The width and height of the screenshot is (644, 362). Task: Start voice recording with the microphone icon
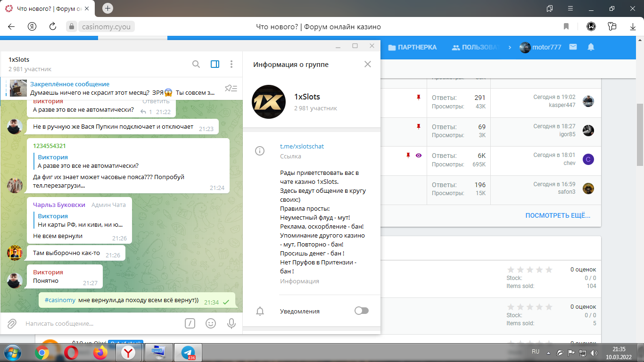tap(231, 323)
